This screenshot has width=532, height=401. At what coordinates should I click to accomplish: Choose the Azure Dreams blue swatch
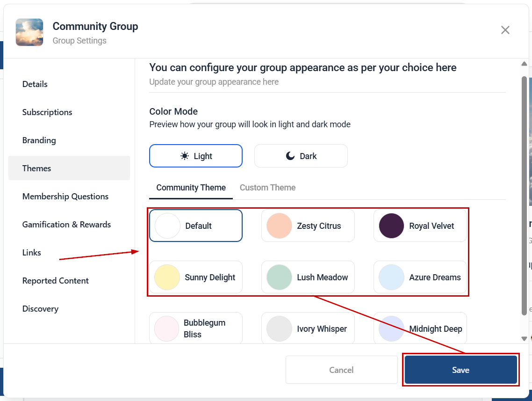pos(391,277)
